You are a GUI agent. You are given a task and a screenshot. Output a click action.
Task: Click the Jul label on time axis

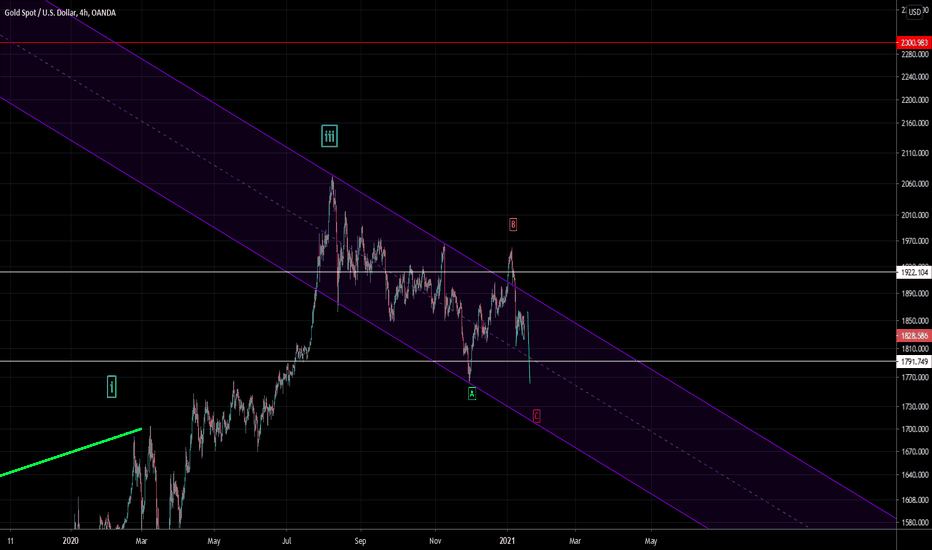pyautogui.click(x=286, y=540)
